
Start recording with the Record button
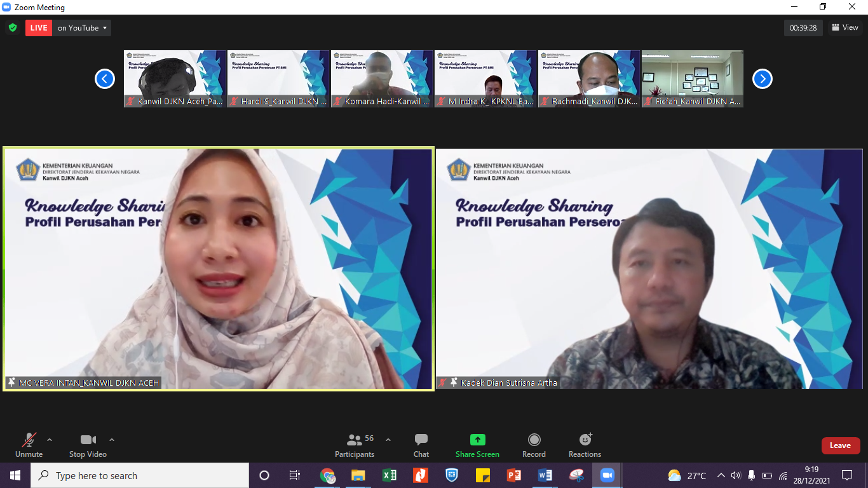534,445
